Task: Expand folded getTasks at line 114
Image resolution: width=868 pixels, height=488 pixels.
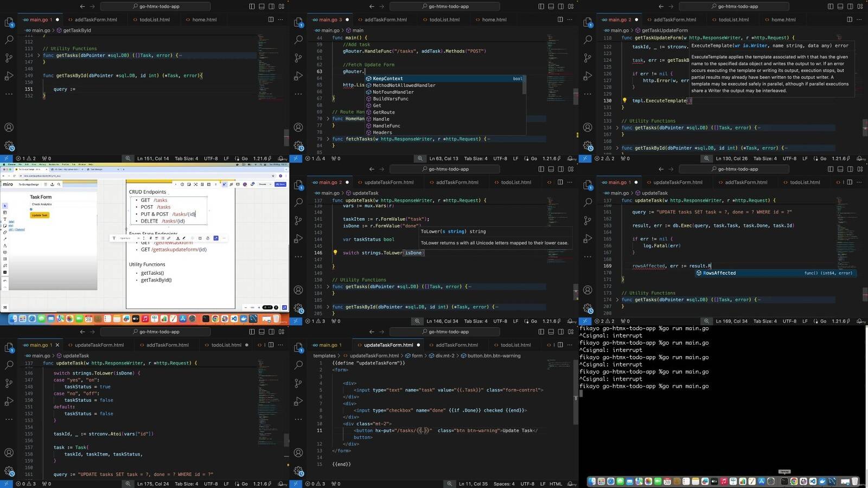Action: point(39,55)
